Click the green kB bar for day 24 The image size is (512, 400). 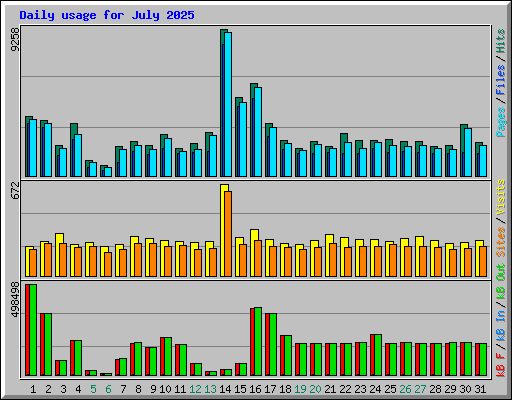378,355
